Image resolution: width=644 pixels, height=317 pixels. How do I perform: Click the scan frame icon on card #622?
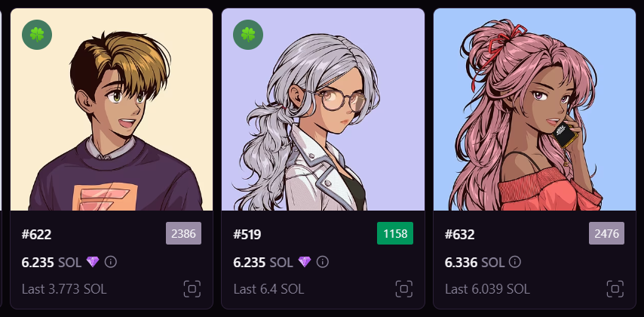(x=192, y=288)
